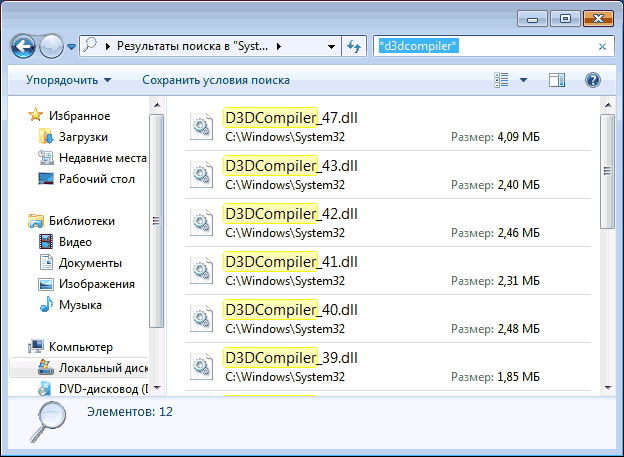This screenshot has width=624, height=457.
Task: Click the file list scroll up arrow
Action: tap(608, 105)
